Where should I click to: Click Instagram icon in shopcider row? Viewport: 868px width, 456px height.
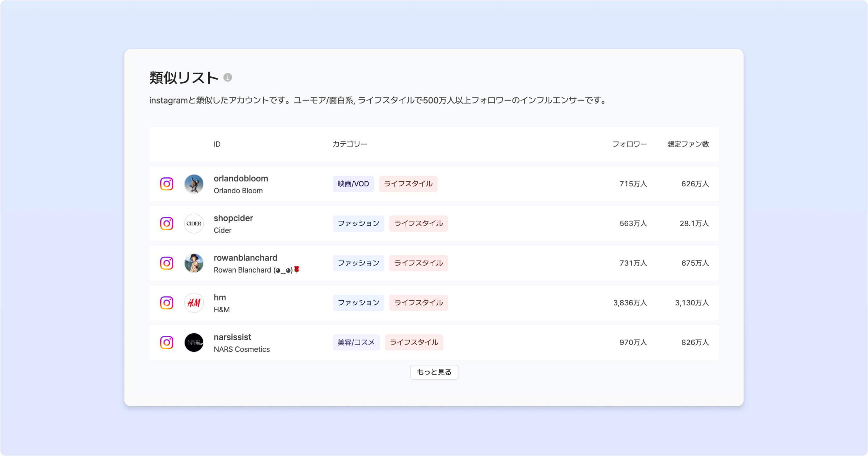click(x=167, y=223)
